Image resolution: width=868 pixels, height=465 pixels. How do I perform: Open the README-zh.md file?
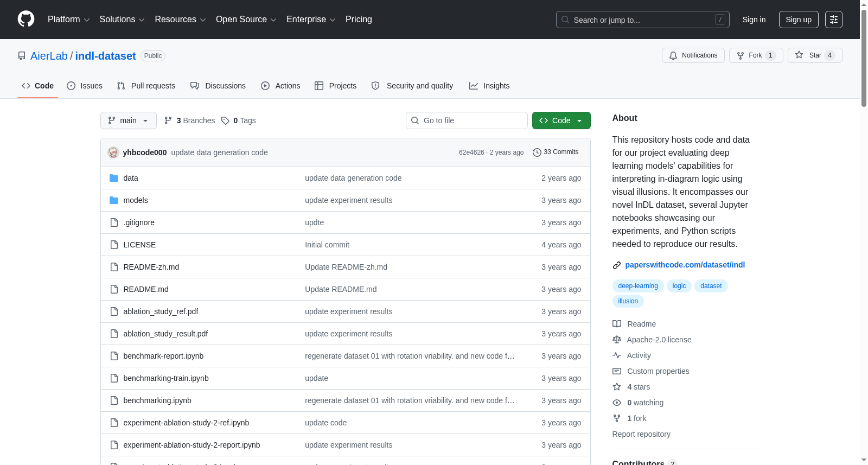(x=151, y=267)
